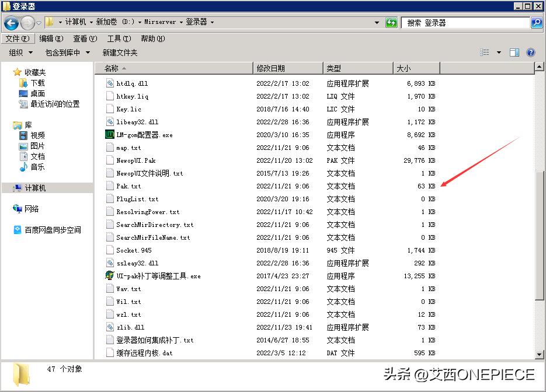
Task: Toggle the preview pane
Action: tap(514, 52)
